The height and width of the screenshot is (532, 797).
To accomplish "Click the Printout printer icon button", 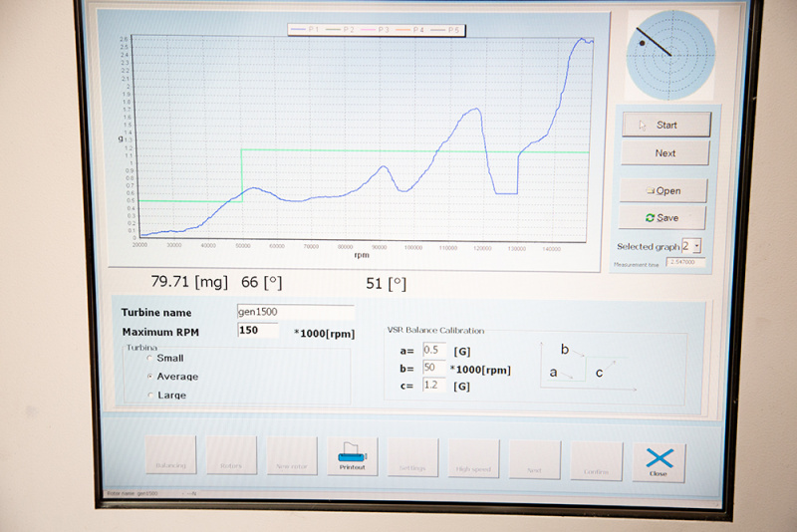I will pyautogui.click(x=353, y=455).
